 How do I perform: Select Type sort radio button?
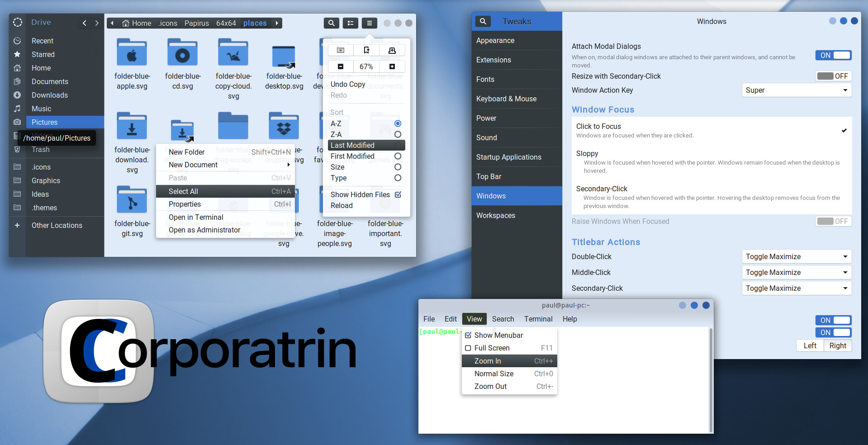click(x=398, y=178)
